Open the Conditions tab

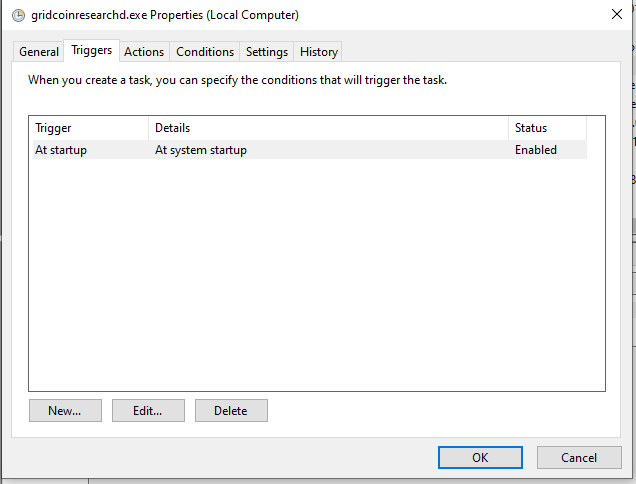[x=205, y=52]
